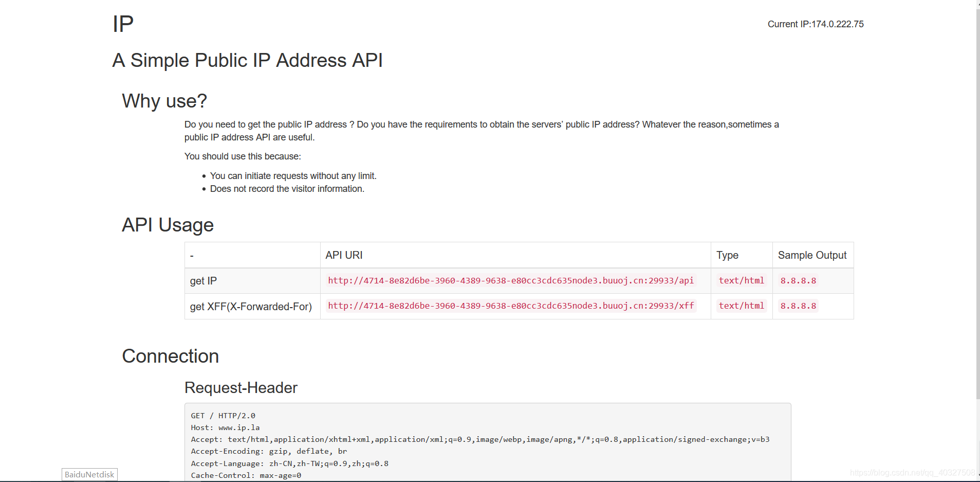
Task: Click the 'Accept-Language' header line
Action: click(x=289, y=463)
